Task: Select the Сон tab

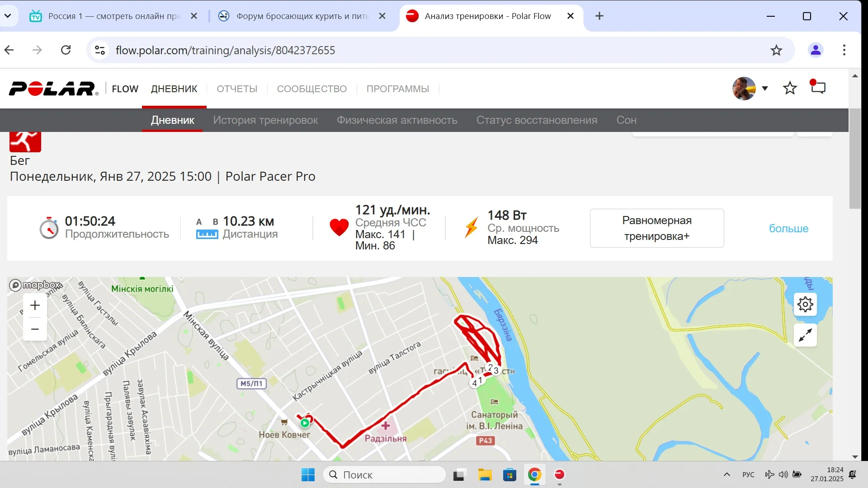Action: 626,120
